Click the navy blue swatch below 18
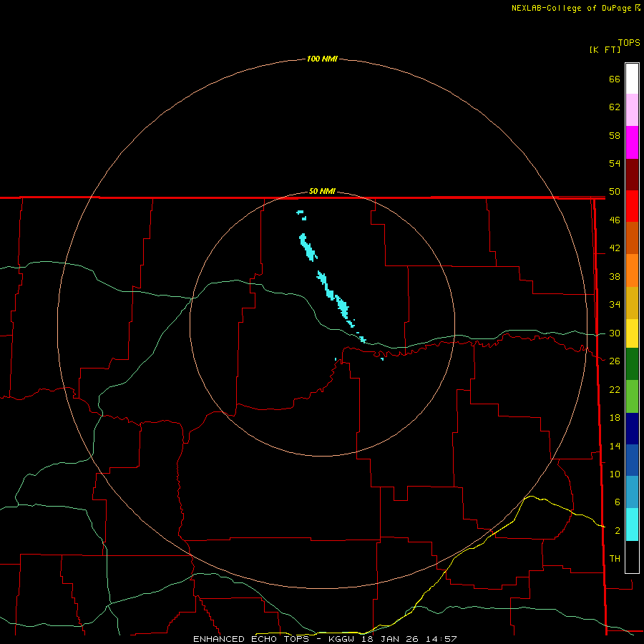 632,429
